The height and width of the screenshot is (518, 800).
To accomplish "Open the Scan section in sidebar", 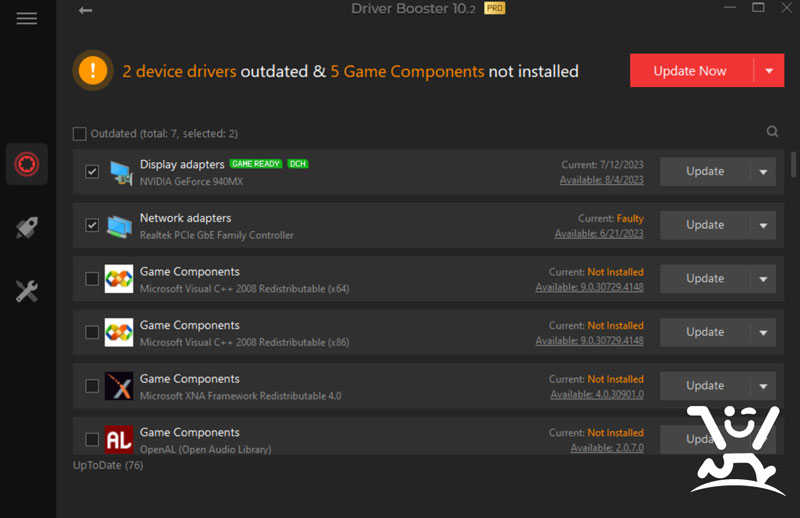I will click(27, 164).
